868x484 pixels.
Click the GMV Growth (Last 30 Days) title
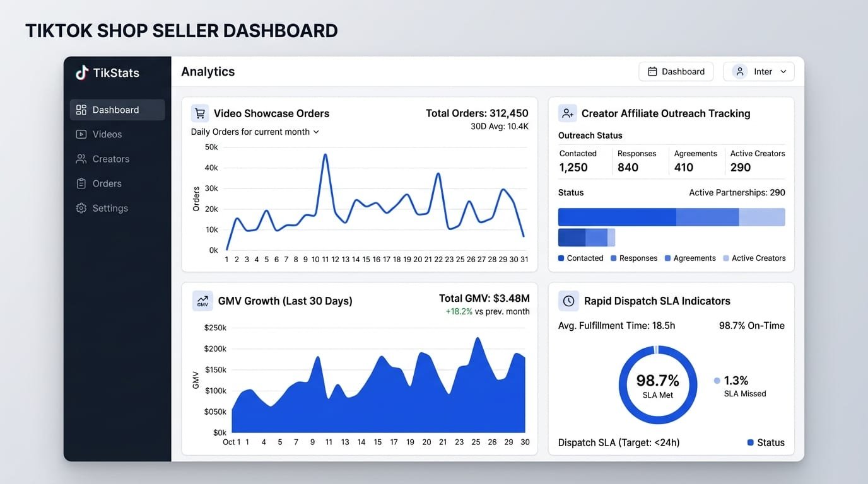pyautogui.click(x=285, y=301)
